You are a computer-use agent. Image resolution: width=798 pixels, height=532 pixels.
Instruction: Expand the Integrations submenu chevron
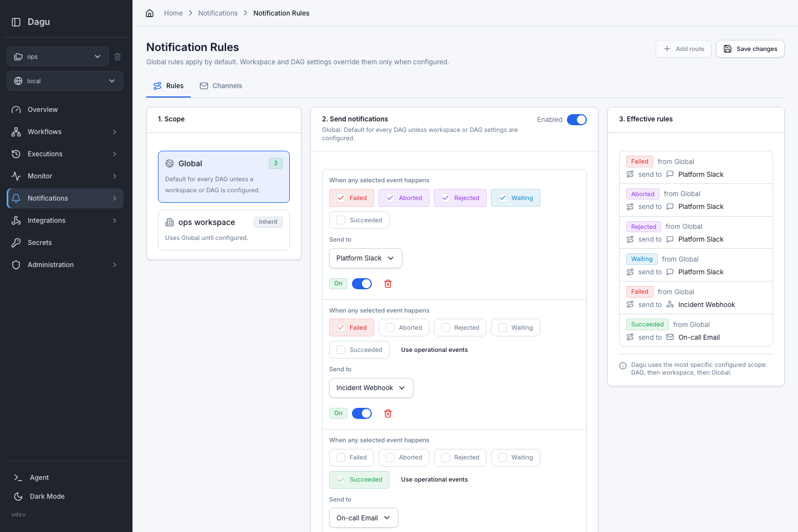(115, 221)
